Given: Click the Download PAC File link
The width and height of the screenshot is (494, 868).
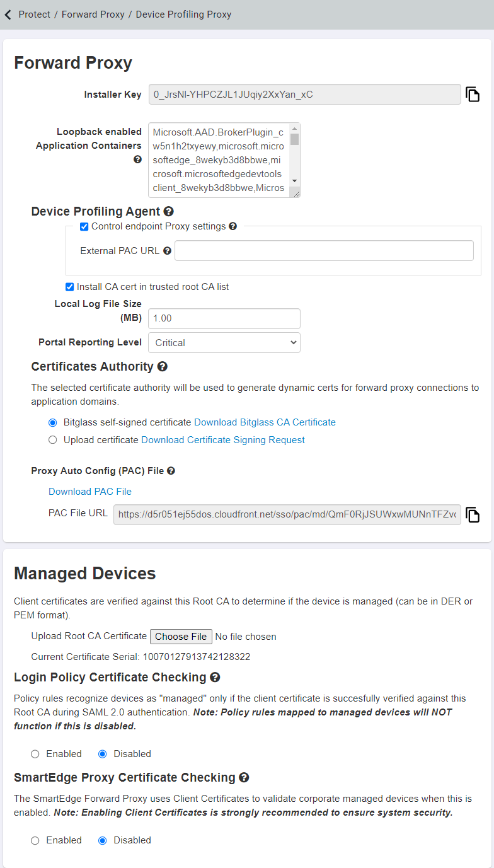Looking at the screenshot, I should [x=89, y=491].
